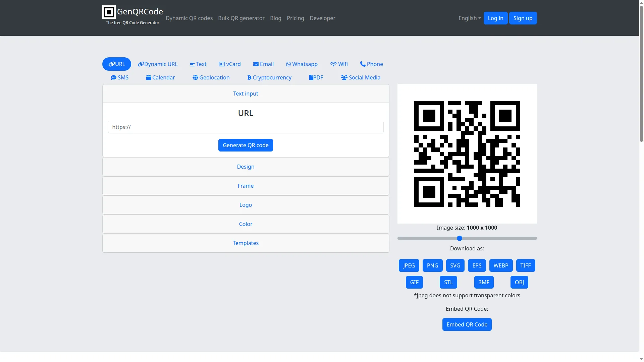The width and height of the screenshot is (644, 362).
Task: Click the chain icon beside Dynamic URL
Action: 141,64
